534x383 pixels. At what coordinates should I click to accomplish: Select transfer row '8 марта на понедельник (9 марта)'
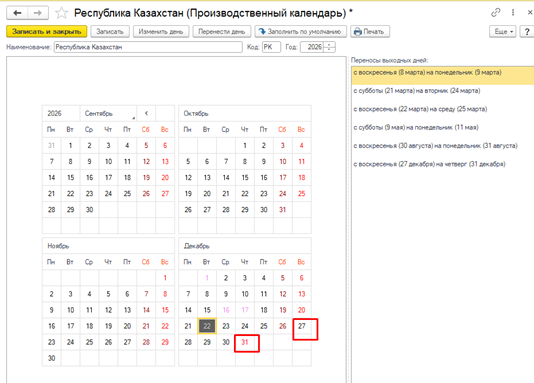(443, 76)
